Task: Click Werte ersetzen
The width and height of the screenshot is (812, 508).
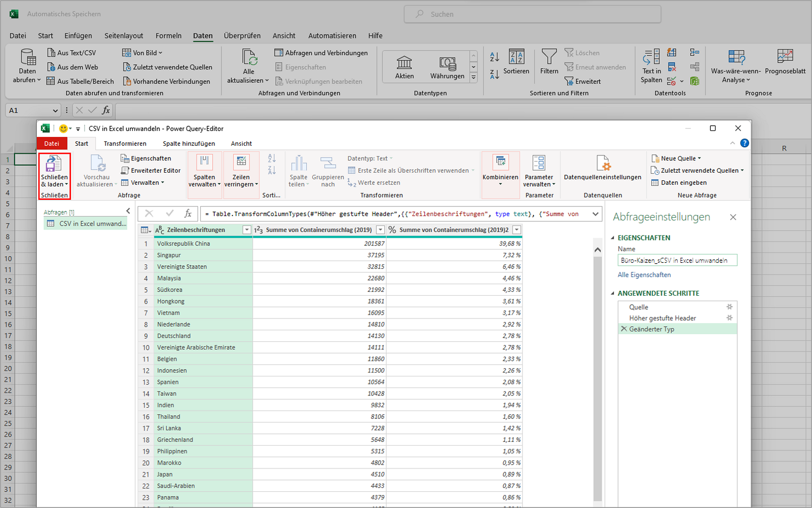Action: pyautogui.click(x=374, y=183)
